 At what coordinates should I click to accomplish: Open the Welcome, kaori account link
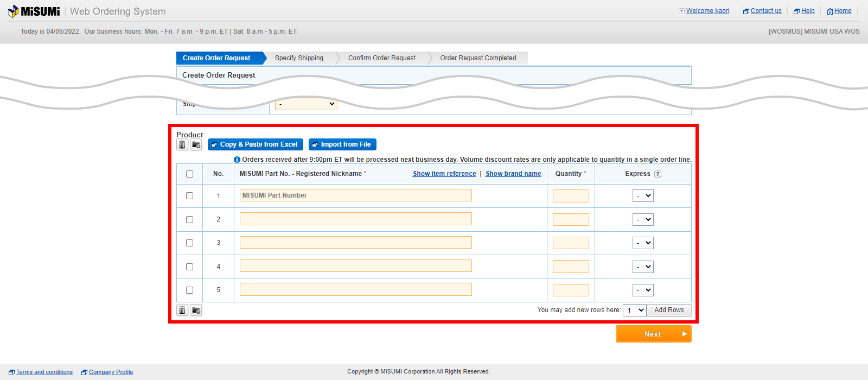coord(707,11)
